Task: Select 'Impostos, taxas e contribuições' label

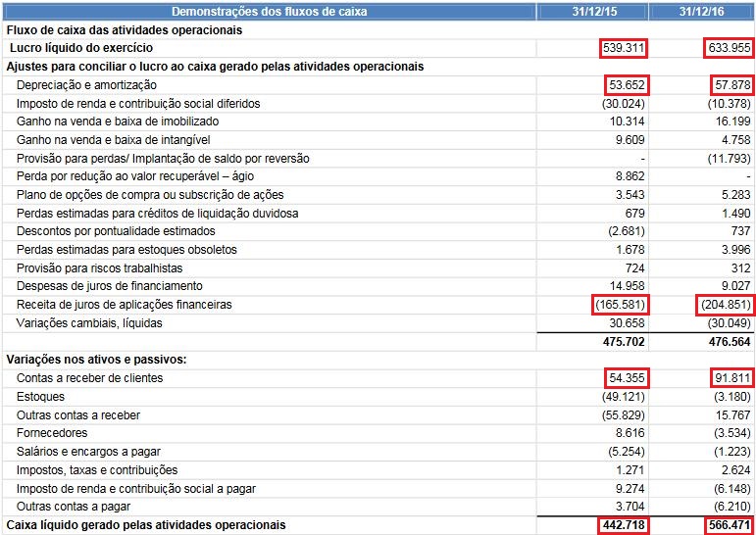Action: [97, 470]
